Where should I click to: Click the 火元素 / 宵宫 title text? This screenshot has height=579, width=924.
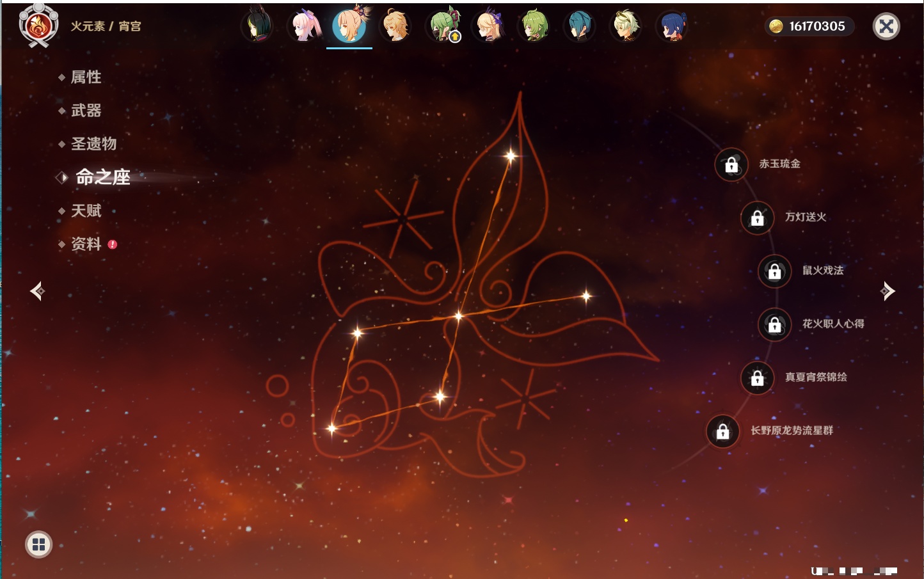(x=106, y=26)
